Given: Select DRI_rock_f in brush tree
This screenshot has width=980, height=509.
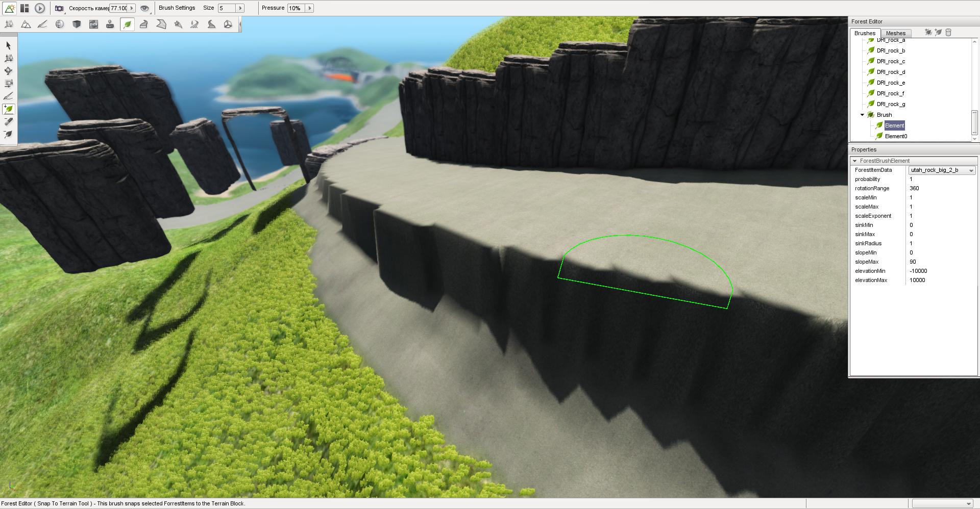Looking at the screenshot, I should tap(890, 93).
